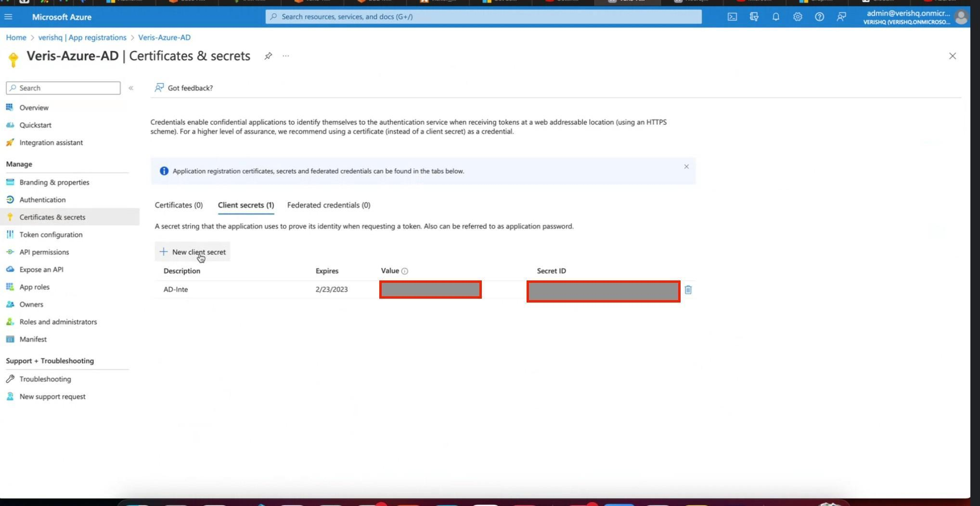Click the Value info icon
The image size is (980, 506).
pyautogui.click(x=404, y=271)
